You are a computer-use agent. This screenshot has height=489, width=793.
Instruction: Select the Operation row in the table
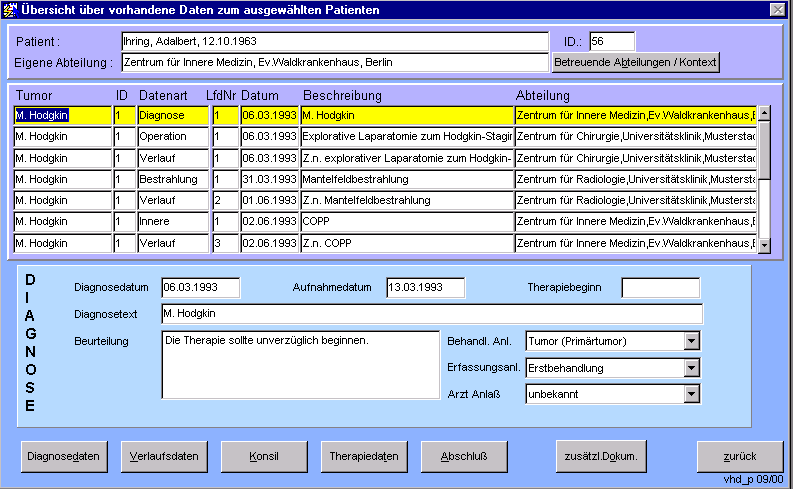tap(162, 136)
